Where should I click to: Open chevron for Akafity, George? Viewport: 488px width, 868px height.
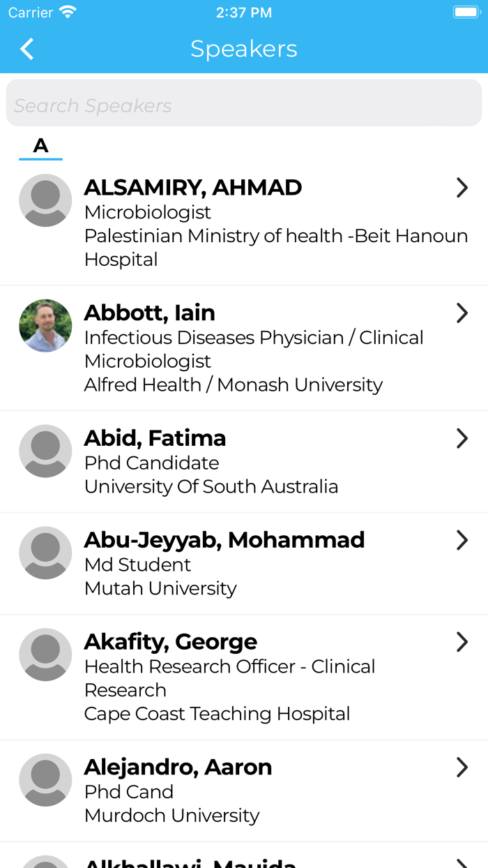tap(462, 642)
